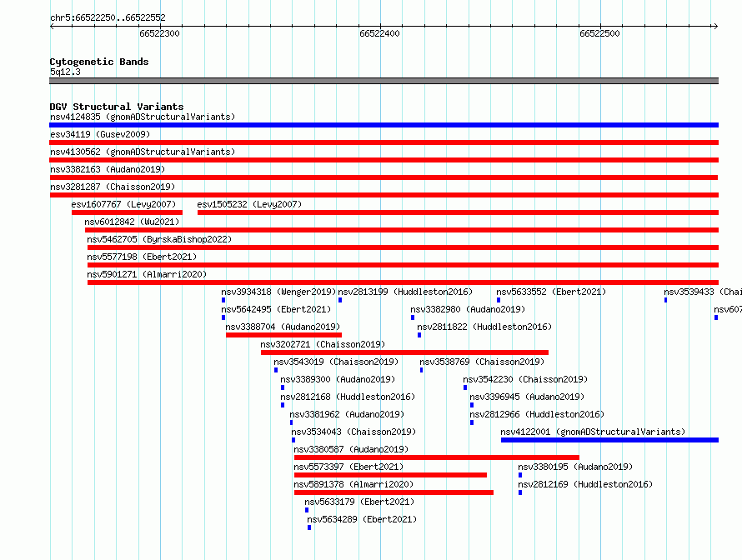Click nsv2811822 (Huddleston2016) label

click(484, 327)
